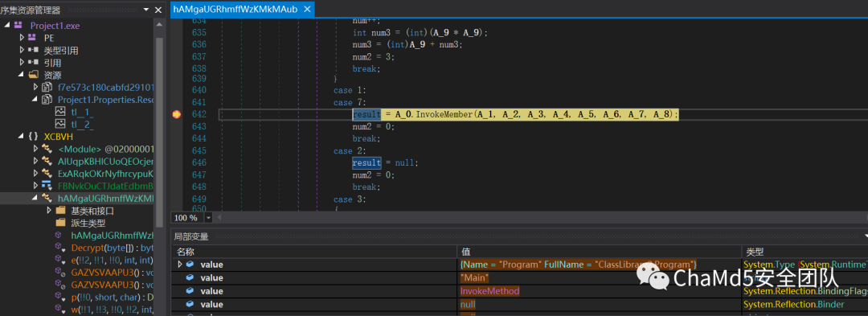
Task: Close the hAMgaUGRhmffWzKMkMAub tab
Action: 308,10
